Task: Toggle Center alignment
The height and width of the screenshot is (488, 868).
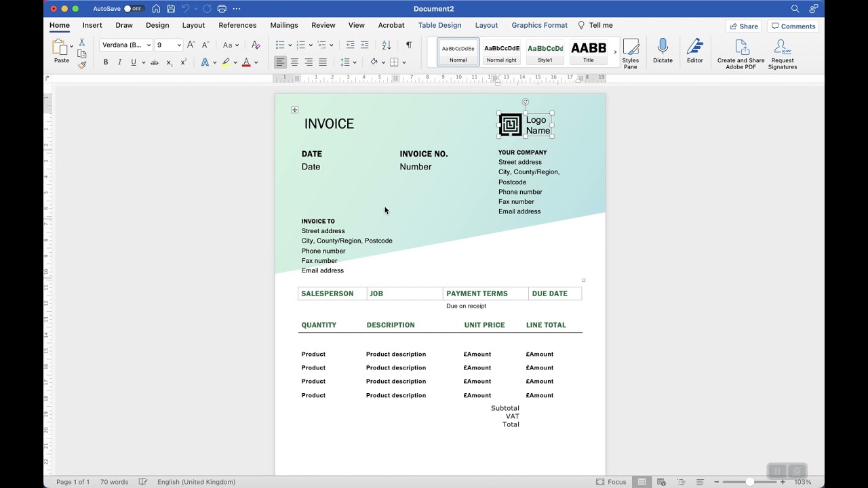Action: pos(294,62)
